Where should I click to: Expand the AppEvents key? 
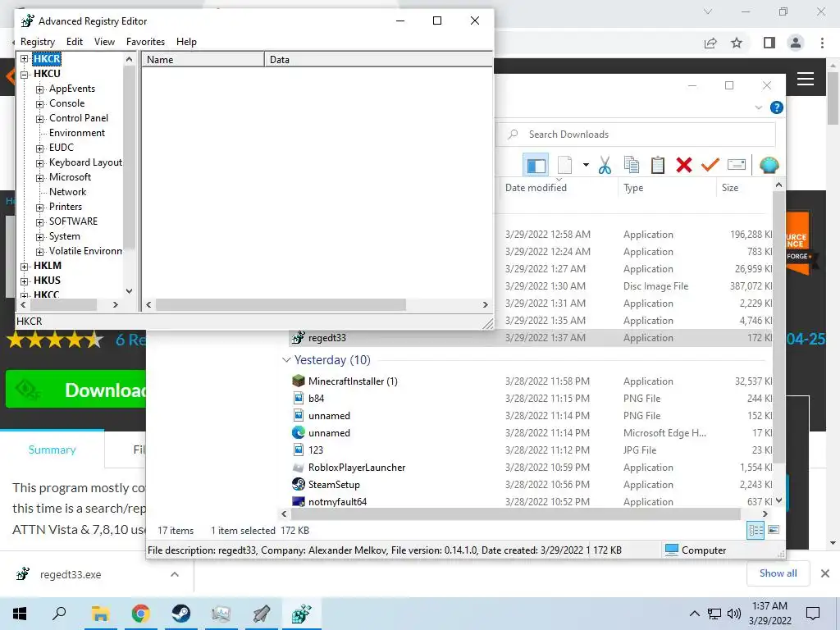(x=39, y=89)
